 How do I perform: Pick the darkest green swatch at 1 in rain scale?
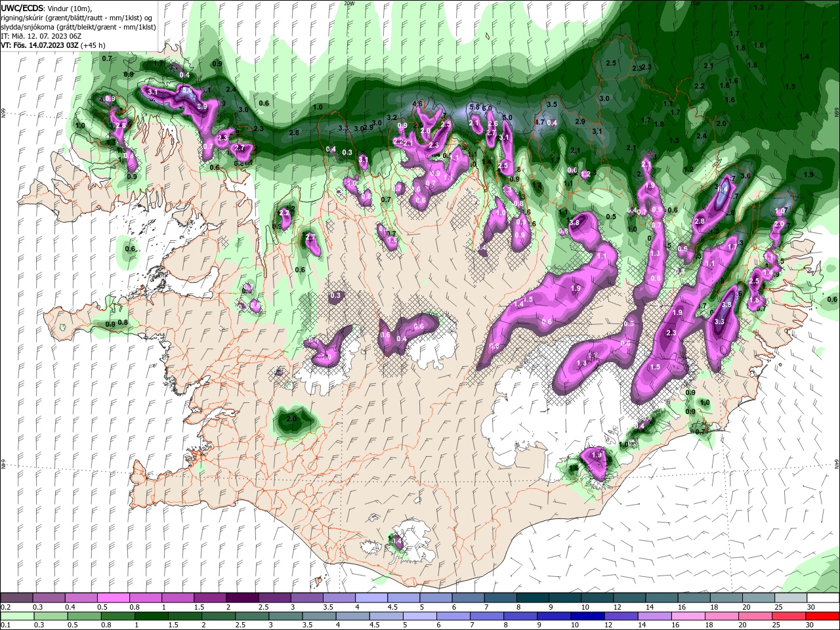(152, 617)
